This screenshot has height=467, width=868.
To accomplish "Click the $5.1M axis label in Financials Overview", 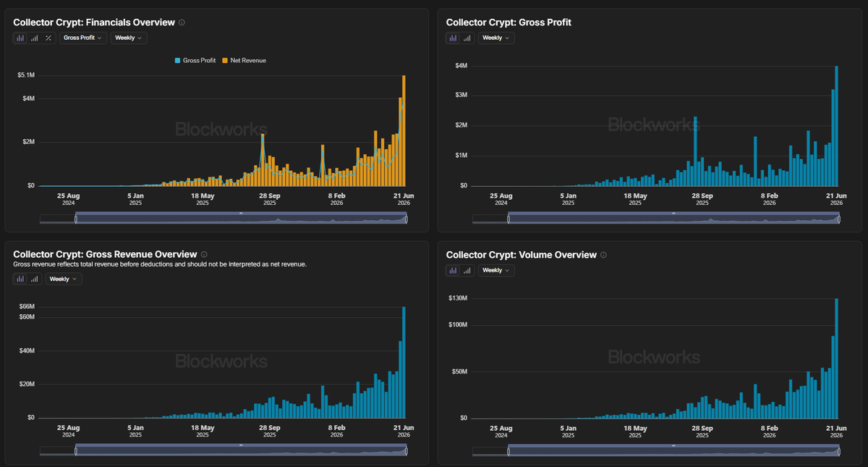I will (x=25, y=75).
